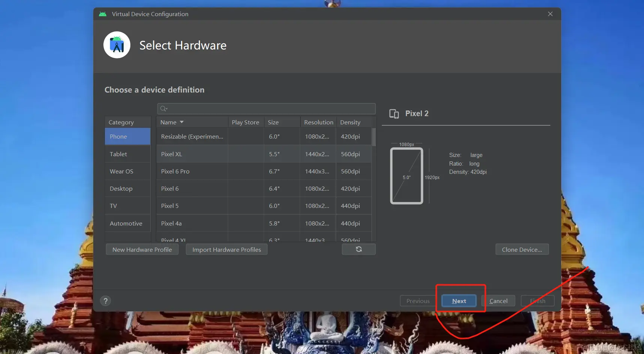Viewport: 644px width, 354px height.
Task: Click the device icon beside Pixel 2
Action: pyautogui.click(x=394, y=114)
